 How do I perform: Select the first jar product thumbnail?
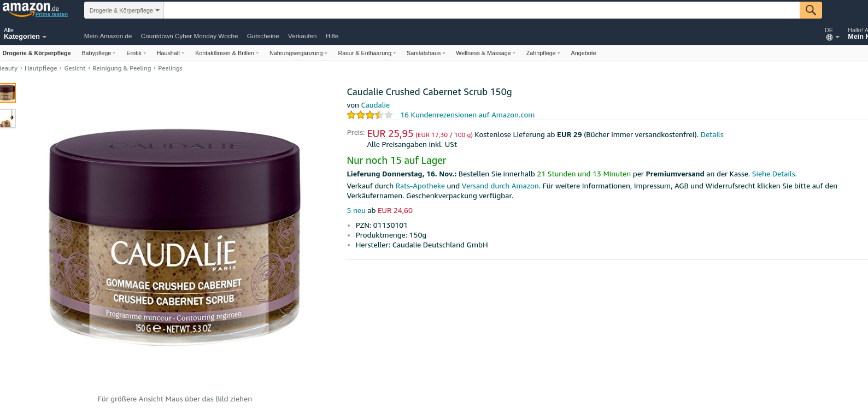point(8,93)
